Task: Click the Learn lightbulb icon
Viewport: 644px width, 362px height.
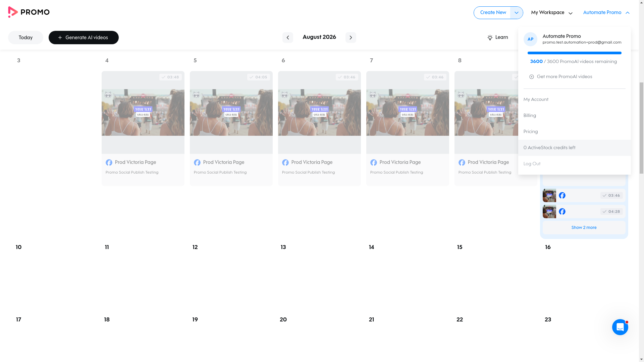Action: (x=490, y=38)
